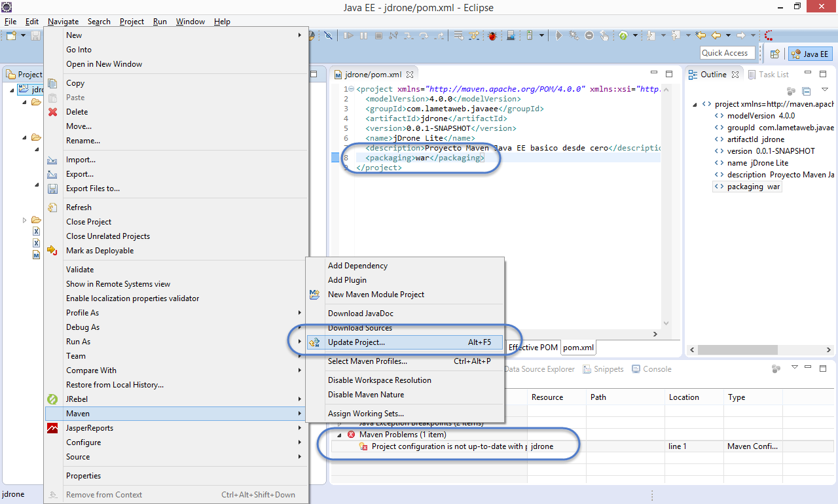
Task: Choose Properties from context menu
Action: coord(176,476)
